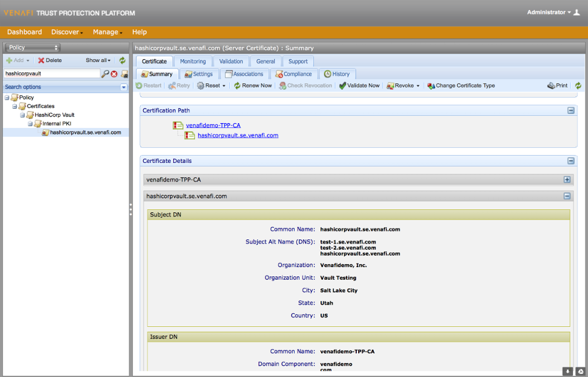The image size is (588, 377).
Task: Open the Associations sub-tab
Action: point(244,74)
